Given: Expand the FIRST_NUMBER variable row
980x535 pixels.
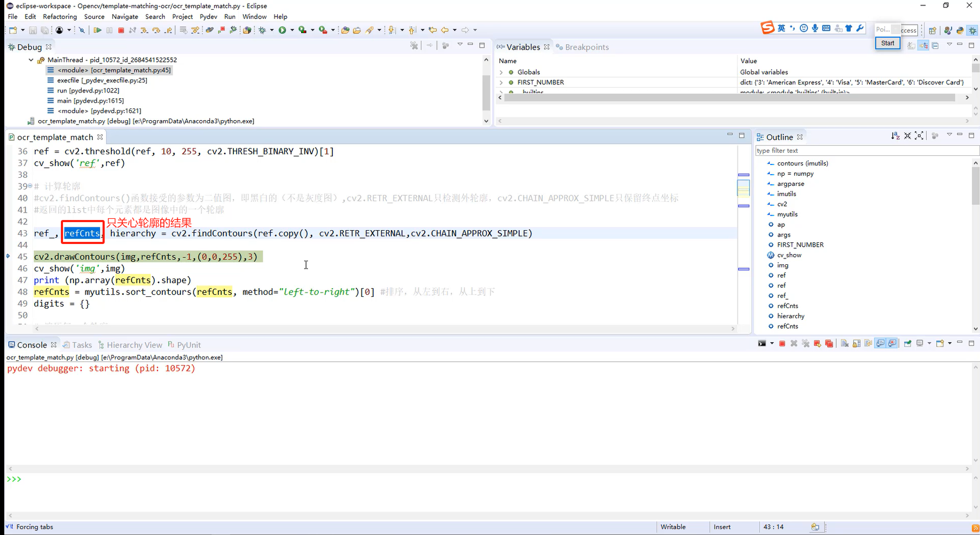Looking at the screenshot, I should [x=501, y=82].
